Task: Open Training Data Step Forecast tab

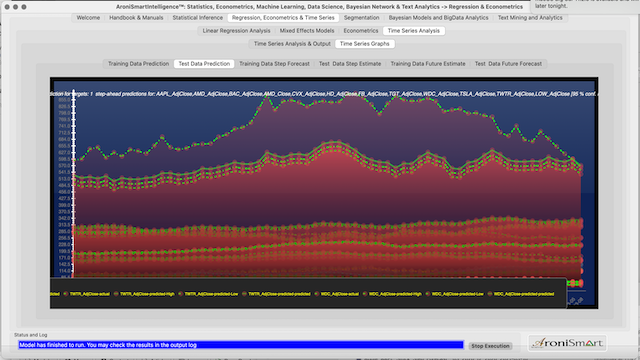Action: 274,64
